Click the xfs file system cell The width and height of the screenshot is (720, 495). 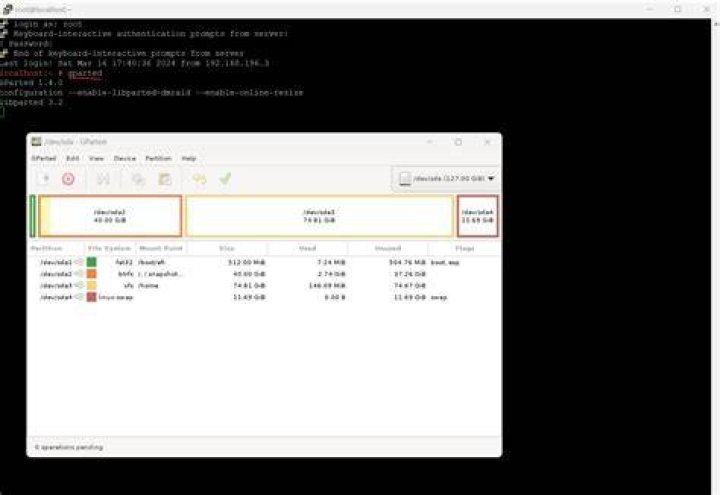tap(129, 285)
